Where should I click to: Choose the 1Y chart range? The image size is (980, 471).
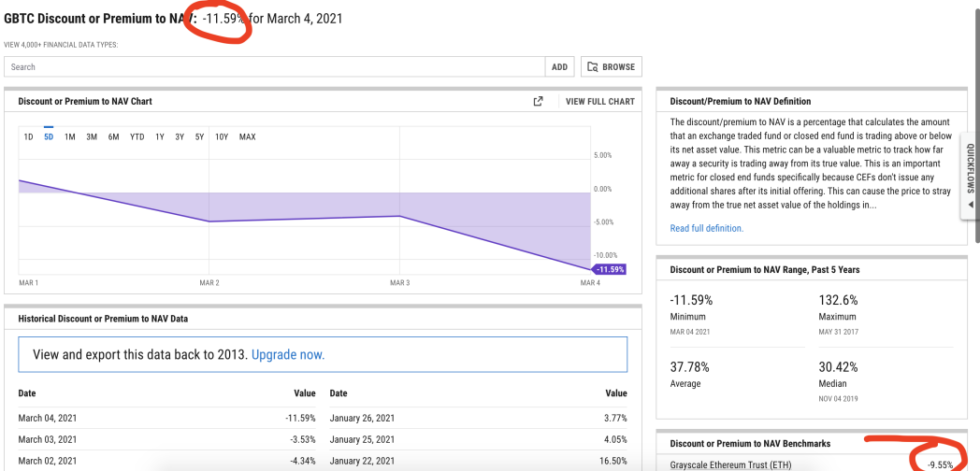160,136
